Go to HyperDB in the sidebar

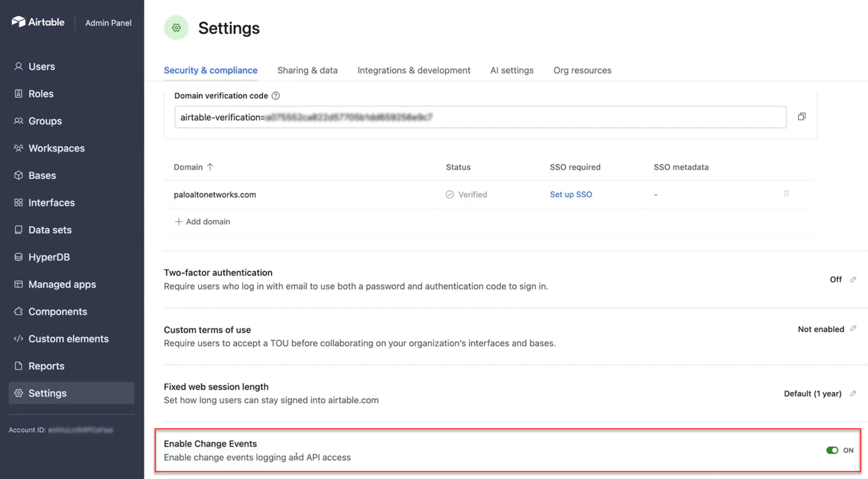[49, 257]
